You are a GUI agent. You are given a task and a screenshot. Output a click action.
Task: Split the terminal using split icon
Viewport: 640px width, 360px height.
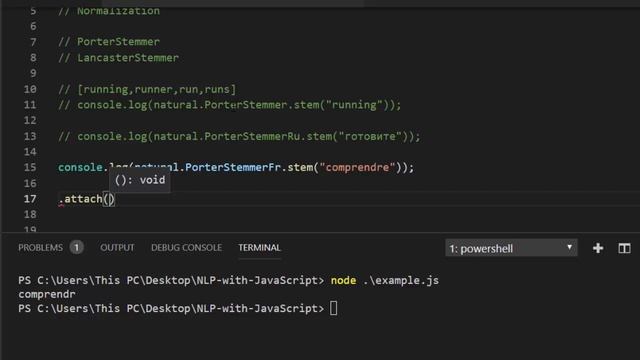[x=624, y=248]
